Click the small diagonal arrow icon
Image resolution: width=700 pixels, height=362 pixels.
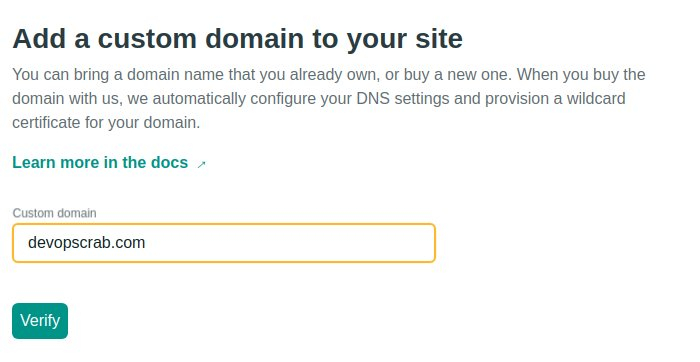click(201, 164)
